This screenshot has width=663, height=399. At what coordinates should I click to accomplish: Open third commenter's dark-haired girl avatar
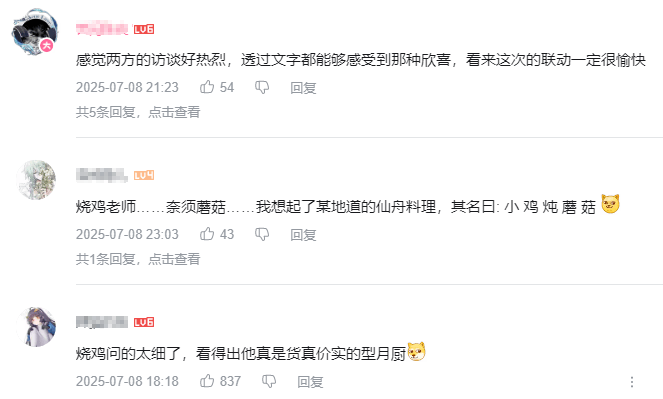(36, 327)
